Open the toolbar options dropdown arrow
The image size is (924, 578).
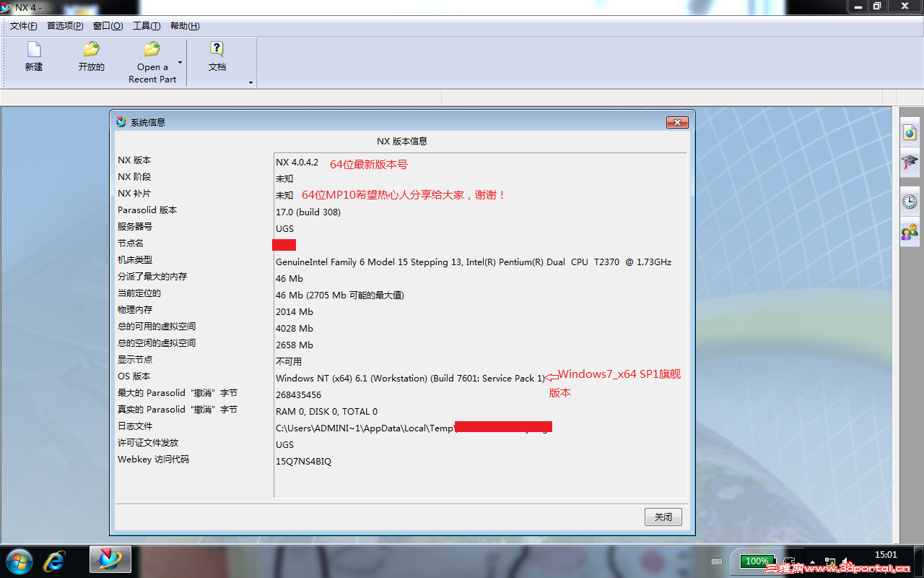[x=251, y=83]
